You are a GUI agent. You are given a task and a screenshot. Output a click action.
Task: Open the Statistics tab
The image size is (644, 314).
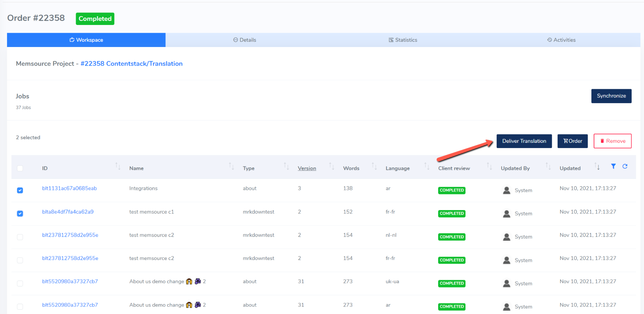tap(403, 40)
